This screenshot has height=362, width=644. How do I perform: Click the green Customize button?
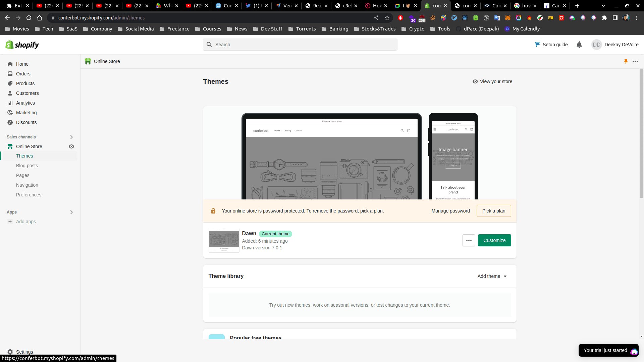[x=494, y=240]
